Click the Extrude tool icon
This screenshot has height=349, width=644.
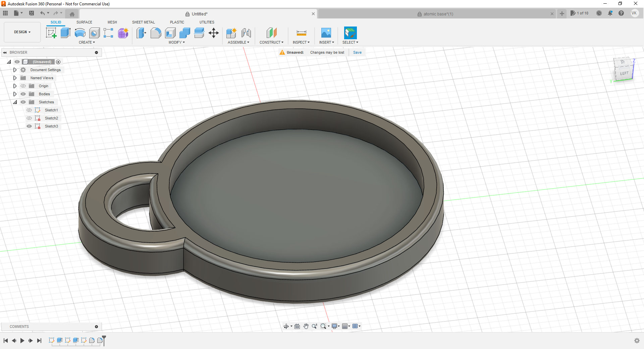click(65, 33)
